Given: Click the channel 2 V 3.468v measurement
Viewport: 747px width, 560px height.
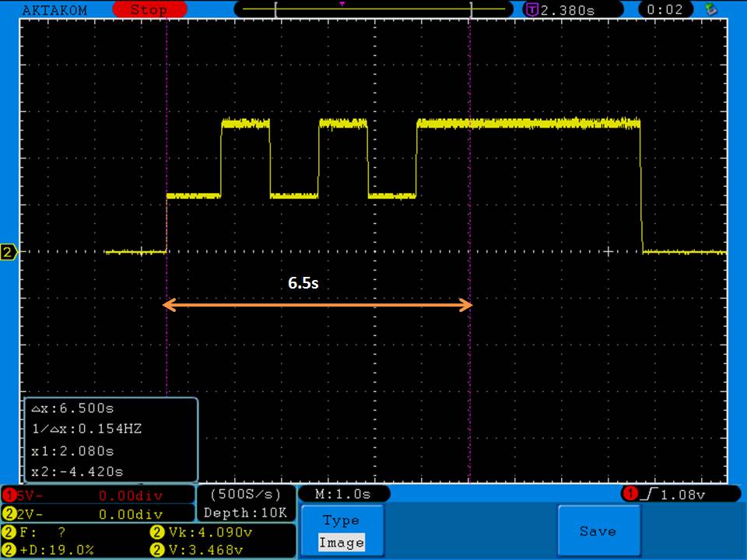Looking at the screenshot, I should click(x=201, y=549).
